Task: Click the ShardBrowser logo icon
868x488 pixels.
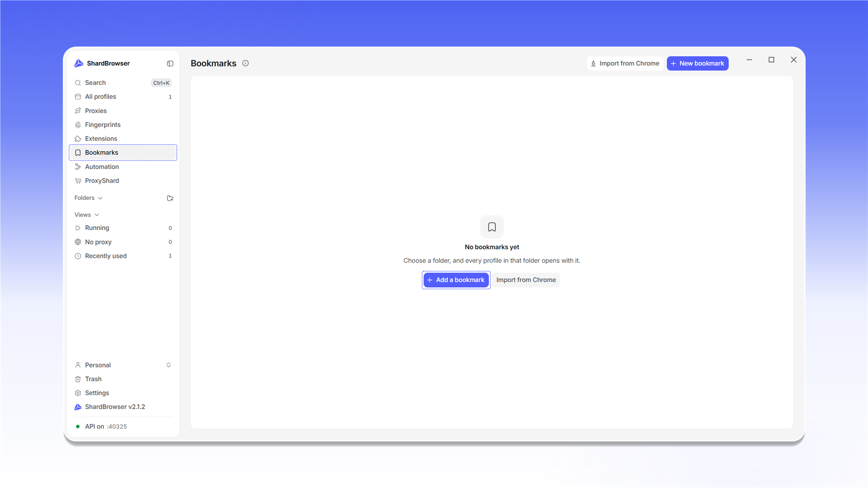Action: pyautogui.click(x=79, y=63)
